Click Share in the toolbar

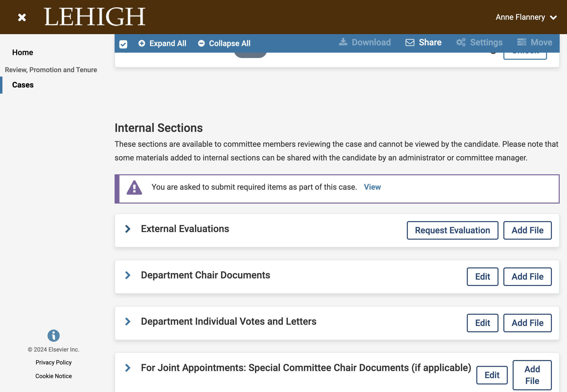click(423, 42)
